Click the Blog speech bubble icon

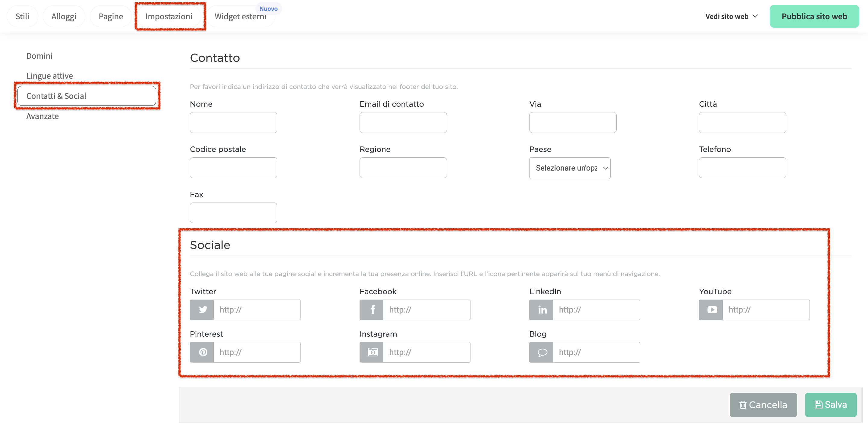[x=542, y=352]
